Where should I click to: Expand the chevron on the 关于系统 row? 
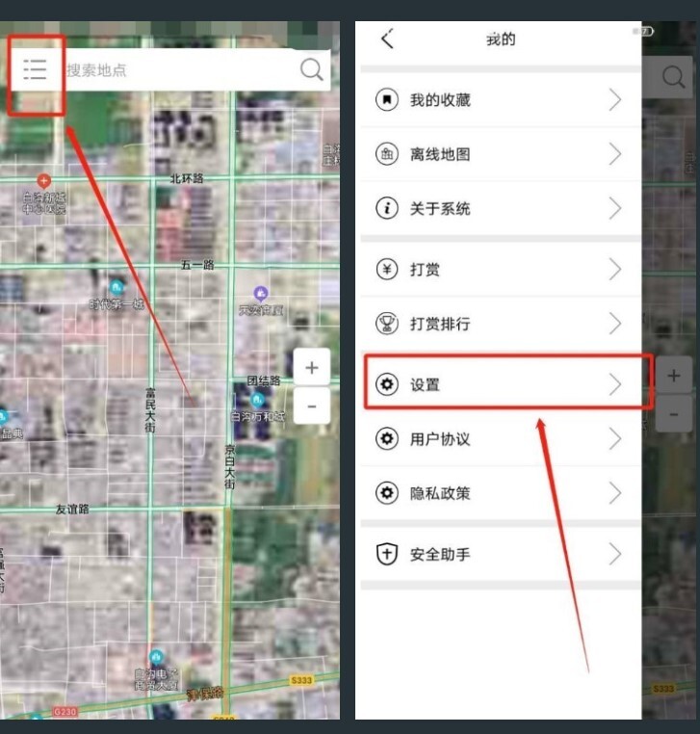(x=615, y=208)
